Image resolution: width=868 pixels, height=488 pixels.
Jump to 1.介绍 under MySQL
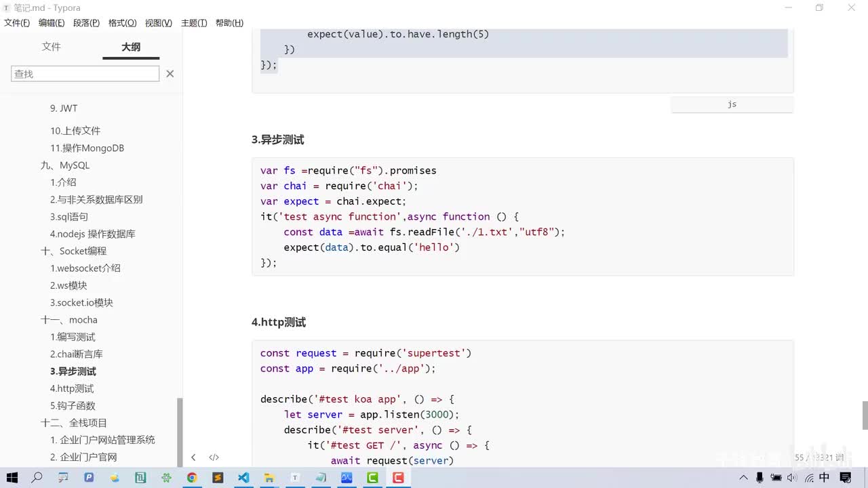click(x=63, y=182)
